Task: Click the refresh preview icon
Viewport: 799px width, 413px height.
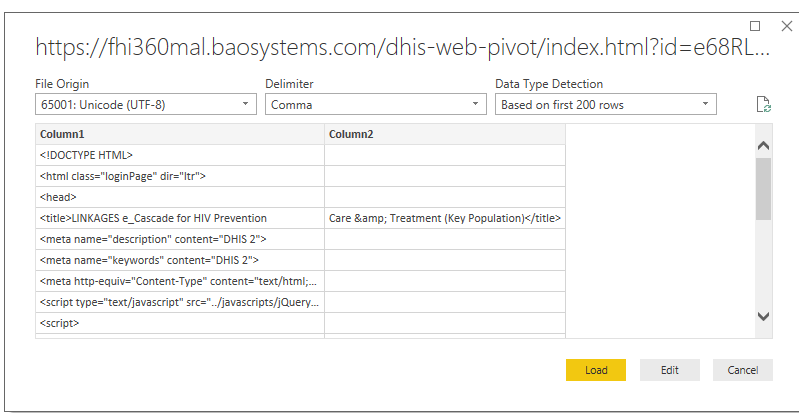Action: [x=763, y=104]
